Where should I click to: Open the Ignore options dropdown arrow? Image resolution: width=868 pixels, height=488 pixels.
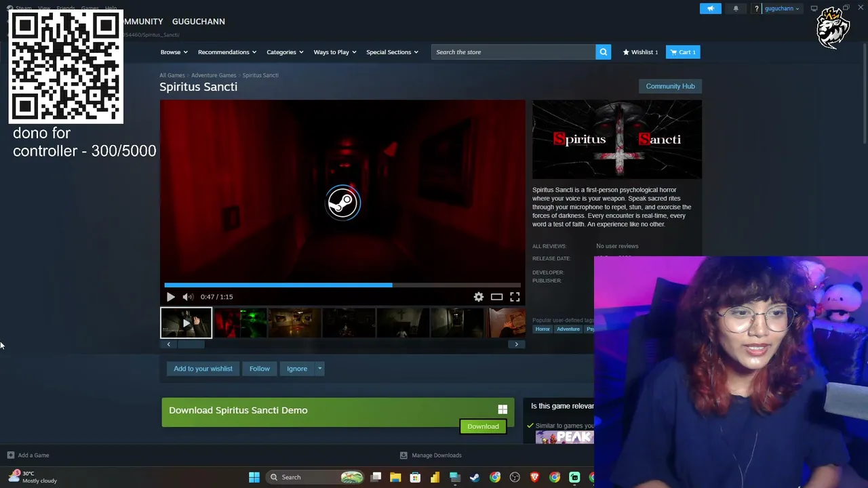coord(320,369)
